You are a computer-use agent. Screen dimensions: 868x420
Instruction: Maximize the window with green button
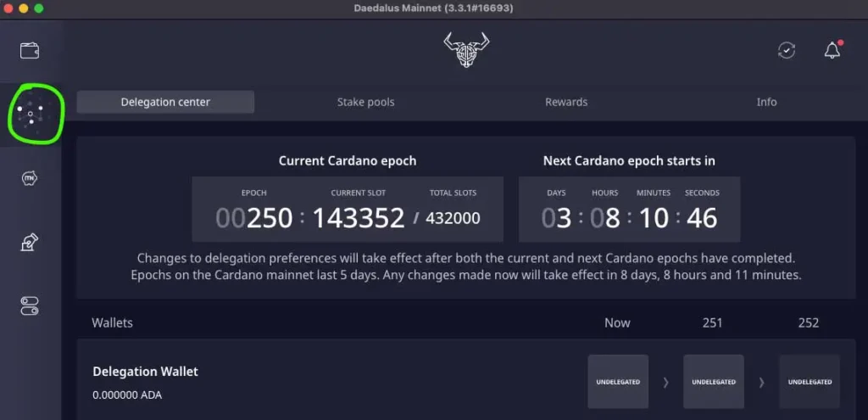point(39,8)
